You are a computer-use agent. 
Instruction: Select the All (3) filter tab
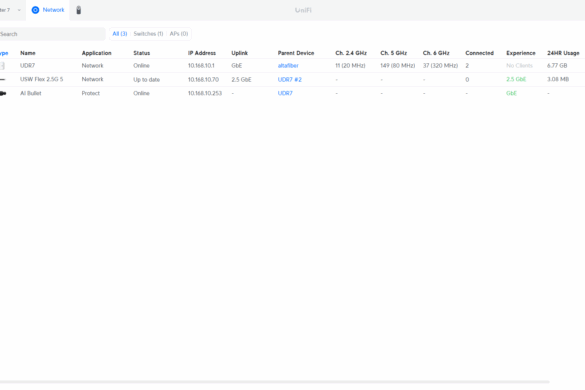point(120,34)
